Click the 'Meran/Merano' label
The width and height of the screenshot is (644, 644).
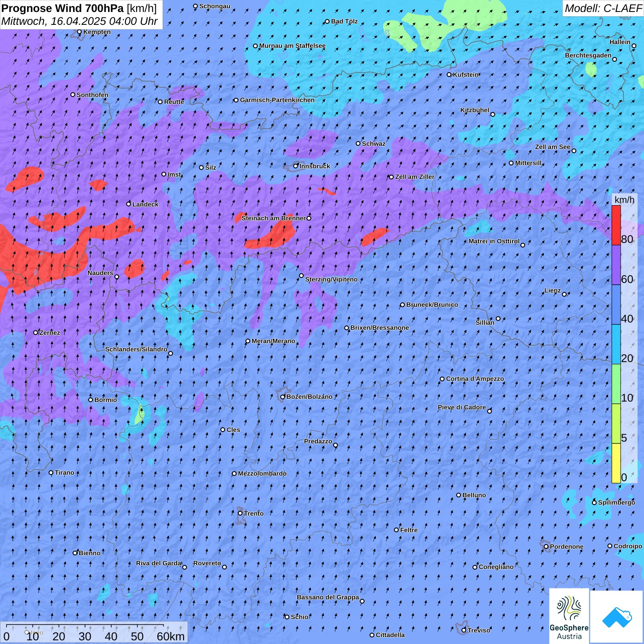point(273,341)
